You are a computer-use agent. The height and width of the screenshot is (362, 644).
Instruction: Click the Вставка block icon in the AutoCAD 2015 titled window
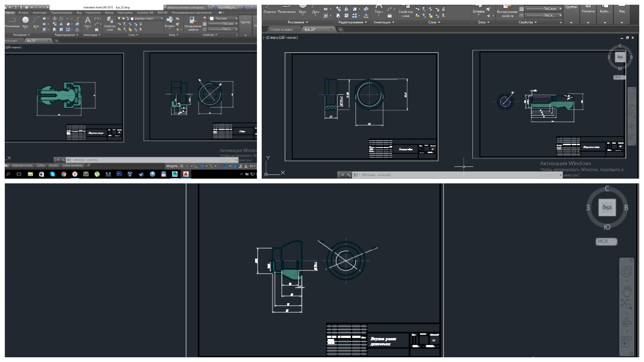(x=169, y=23)
